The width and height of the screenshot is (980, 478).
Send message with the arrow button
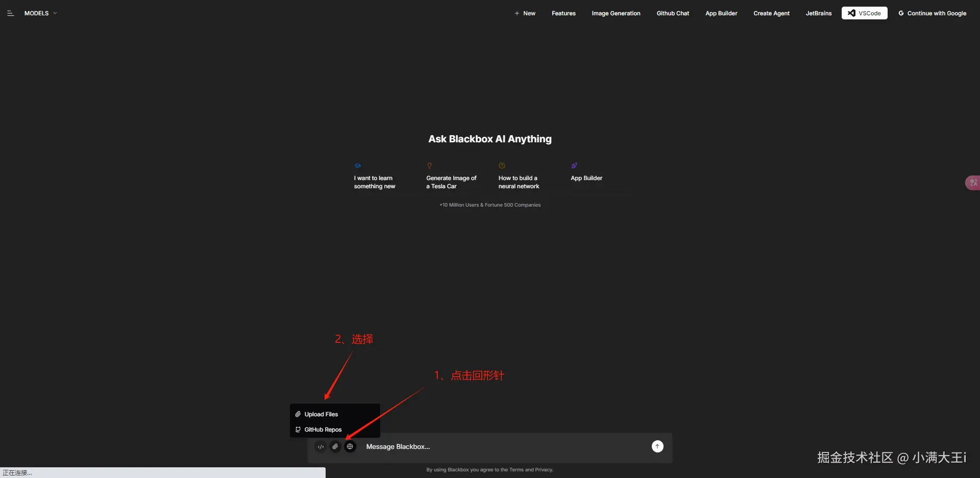pos(657,447)
